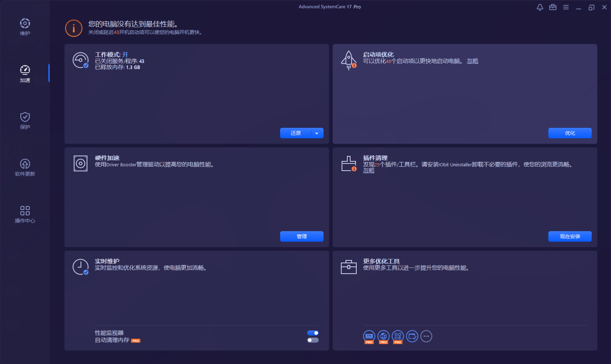Open the hamburger main menu
The width and height of the screenshot is (611, 364).
tap(566, 7)
